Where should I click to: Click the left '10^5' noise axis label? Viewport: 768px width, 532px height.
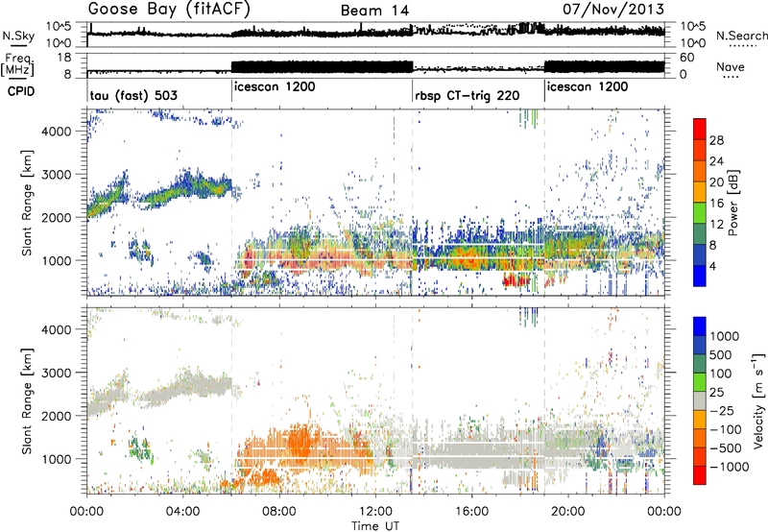point(59,26)
